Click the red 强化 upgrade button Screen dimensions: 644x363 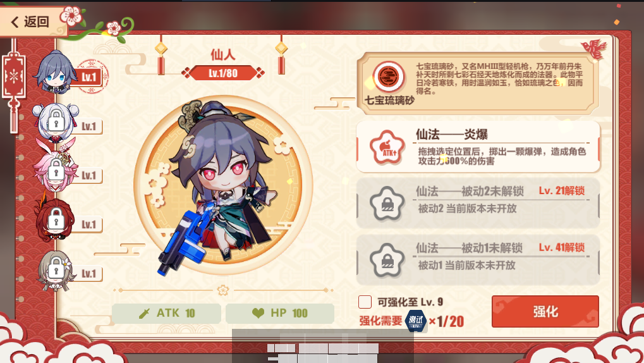click(x=545, y=311)
